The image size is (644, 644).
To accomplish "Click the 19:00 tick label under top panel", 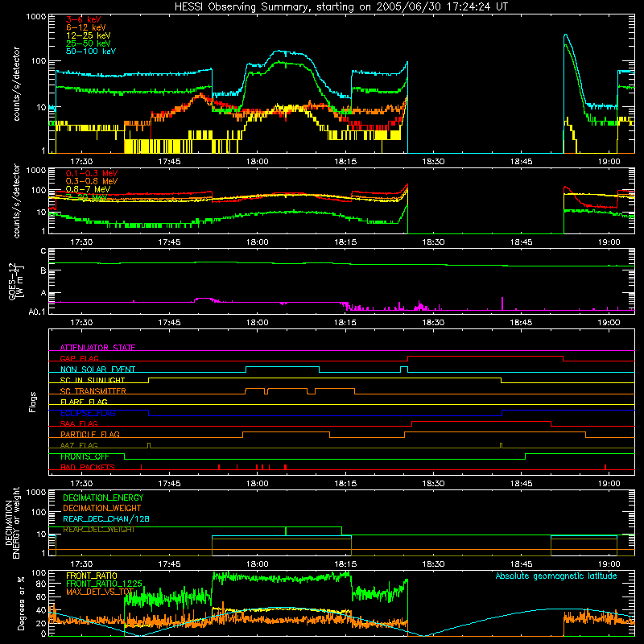I will pyautogui.click(x=609, y=162).
